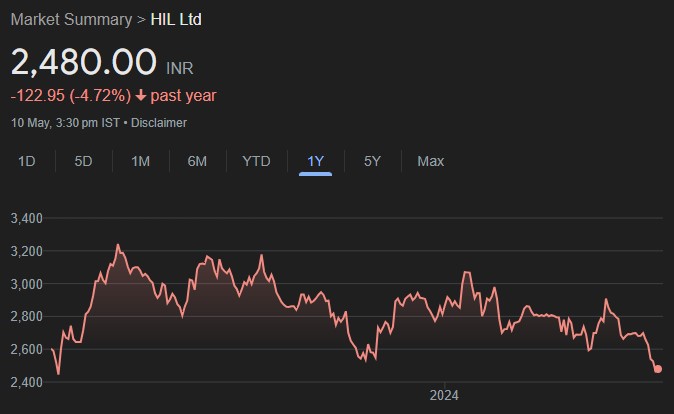The height and width of the screenshot is (414, 674).
Task: Switch chart to Max range
Action: [430, 161]
